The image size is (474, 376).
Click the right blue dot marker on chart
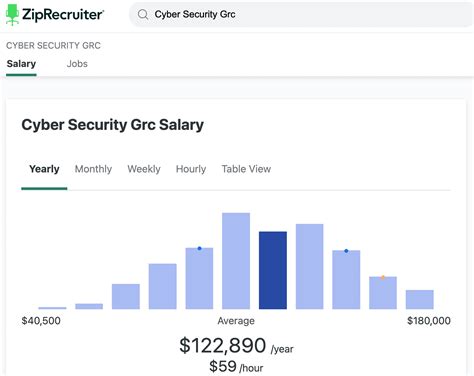coord(346,251)
